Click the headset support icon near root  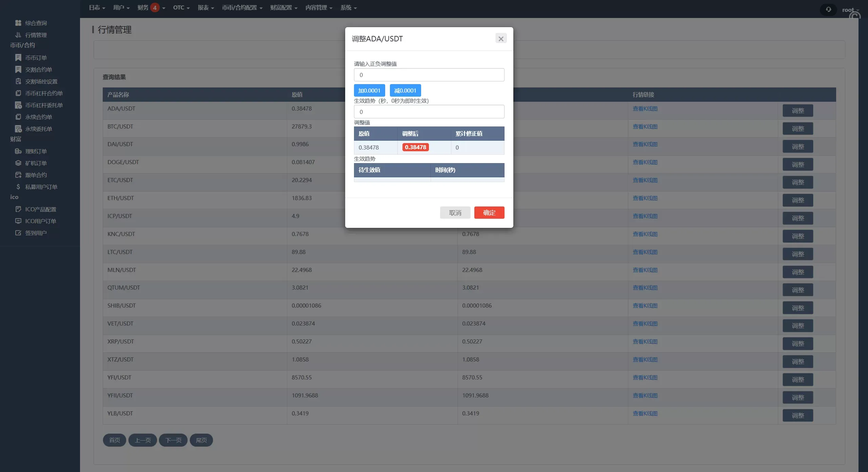[x=828, y=9]
